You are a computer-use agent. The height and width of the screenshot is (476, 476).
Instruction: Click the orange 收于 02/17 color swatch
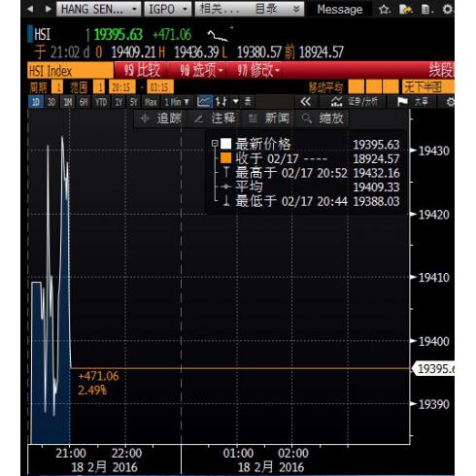(226, 158)
